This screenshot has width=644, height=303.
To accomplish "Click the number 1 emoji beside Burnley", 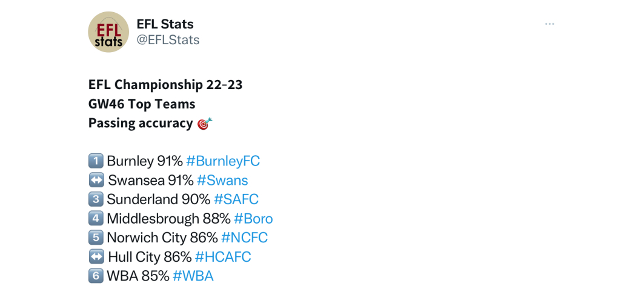I will coord(96,161).
